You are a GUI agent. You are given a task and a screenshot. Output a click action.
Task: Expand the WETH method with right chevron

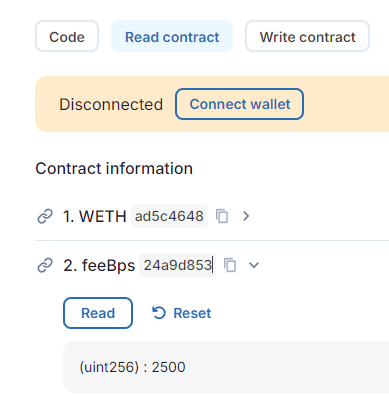click(246, 216)
